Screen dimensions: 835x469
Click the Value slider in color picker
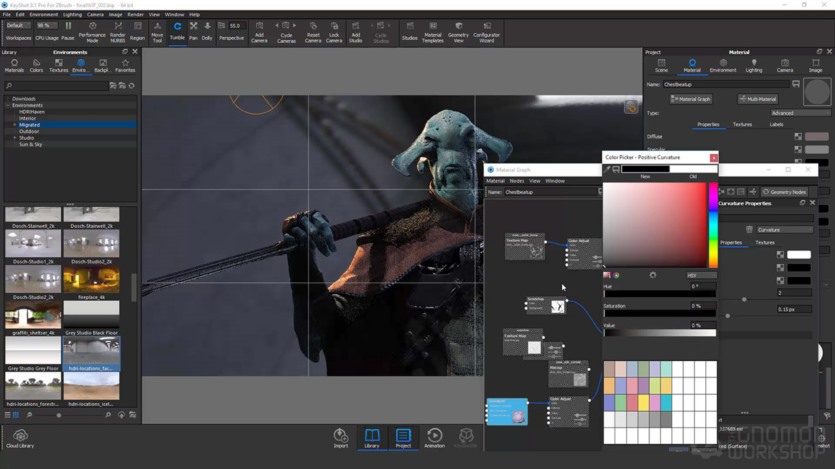click(x=660, y=333)
